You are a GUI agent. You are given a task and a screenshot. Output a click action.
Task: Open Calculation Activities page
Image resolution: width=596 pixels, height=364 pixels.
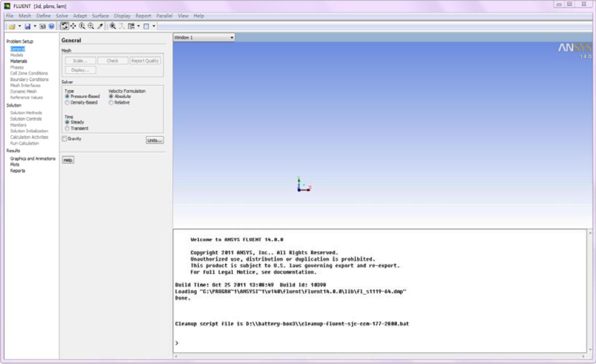(x=29, y=137)
